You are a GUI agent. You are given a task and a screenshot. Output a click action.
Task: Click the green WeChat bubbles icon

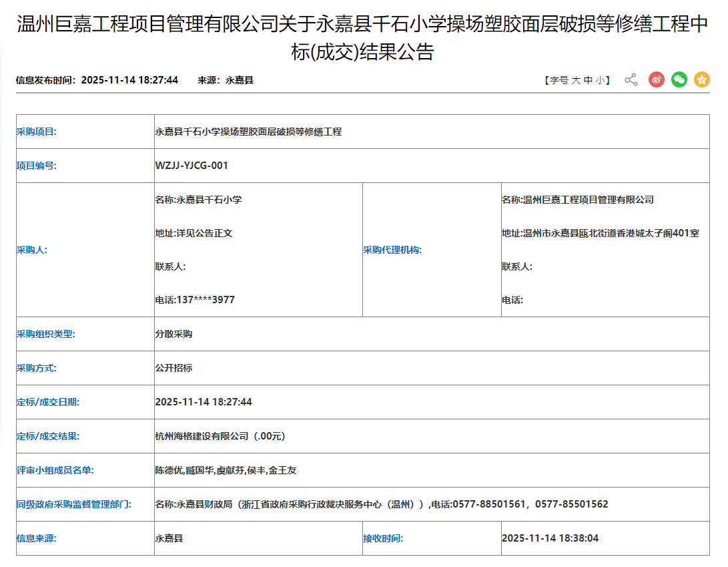pyautogui.click(x=679, y=79)
